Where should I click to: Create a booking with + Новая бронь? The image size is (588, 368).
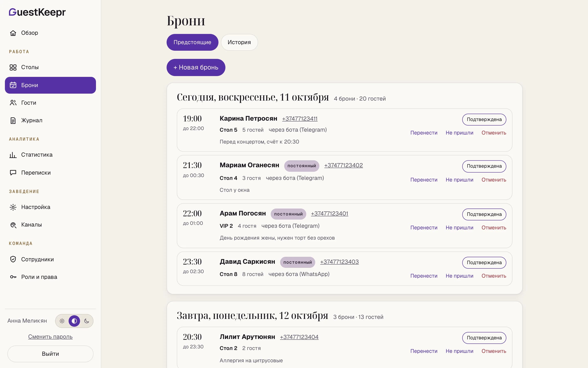pos(196,67)
